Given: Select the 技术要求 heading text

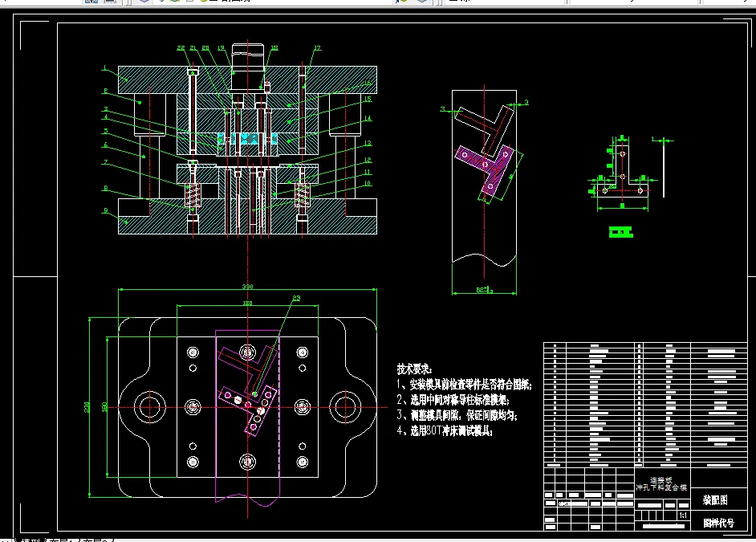Looking at the screenshot, I should tap(414, 369).
